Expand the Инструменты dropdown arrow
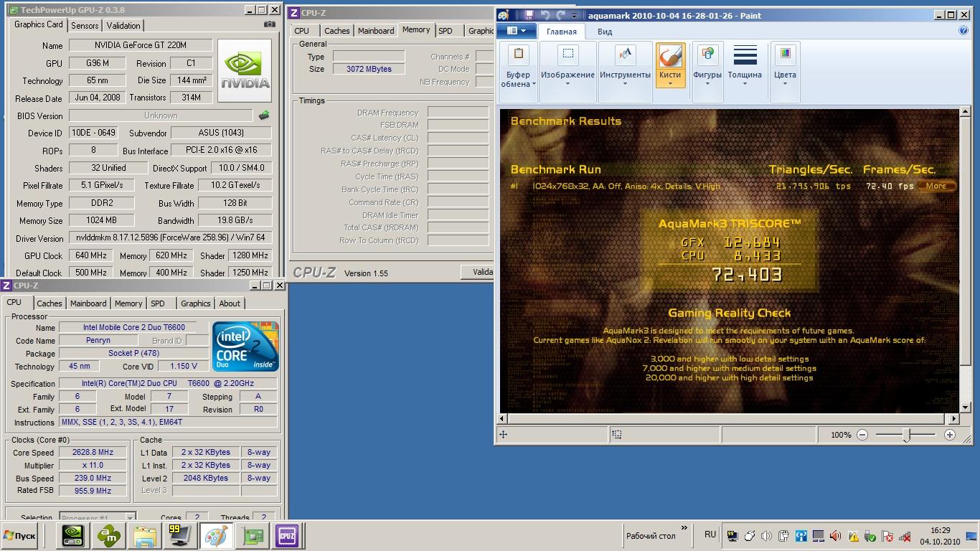This screenshot has width=980, height=551. point(625,84)
